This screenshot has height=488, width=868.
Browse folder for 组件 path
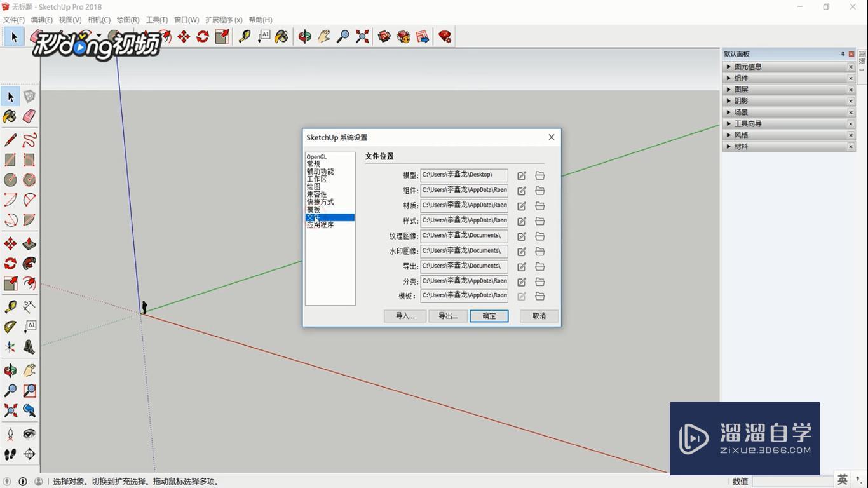tap(540, 191)
